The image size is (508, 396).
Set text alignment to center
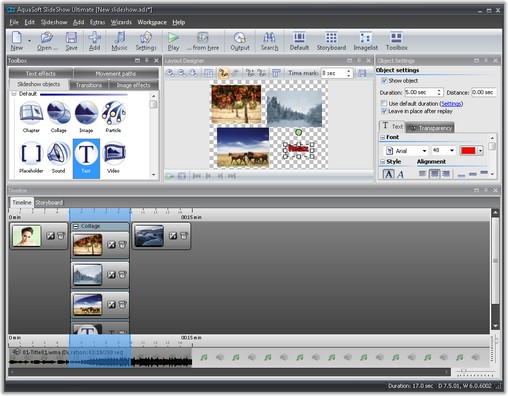coord(434,174)
